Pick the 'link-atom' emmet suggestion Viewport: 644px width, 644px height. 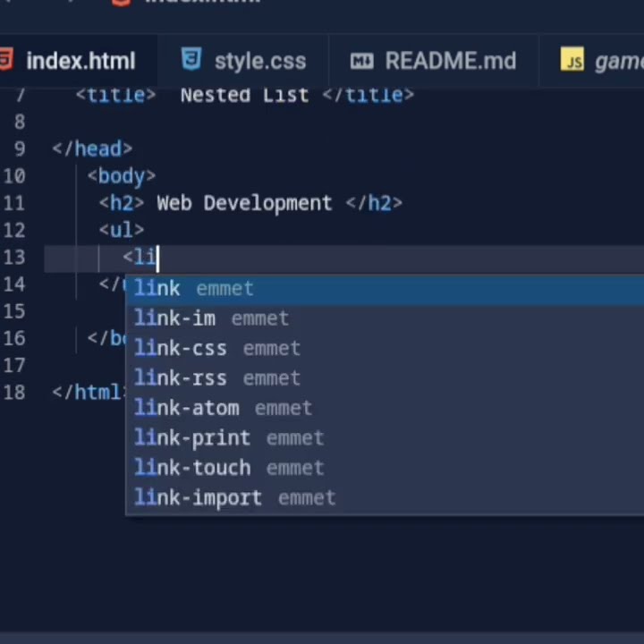[385, 408]
